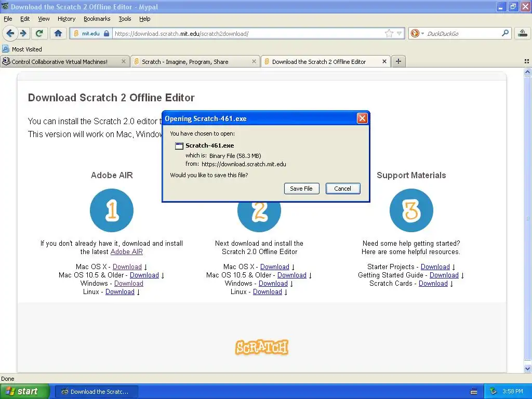Screen dimensions: 532x399
Task: Open the downloads toolbar button
Action: 522,33
